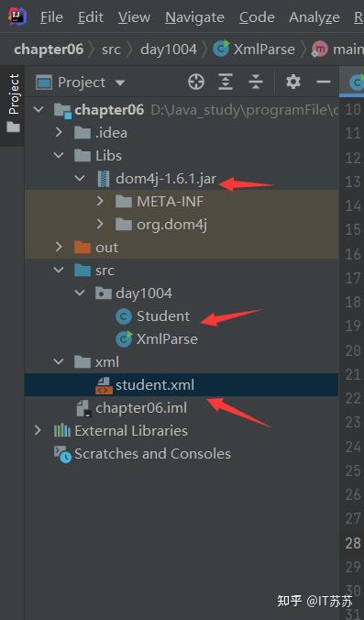Select the Student class icon
Viewport: 364px width, 620px height.
[123, 316]
